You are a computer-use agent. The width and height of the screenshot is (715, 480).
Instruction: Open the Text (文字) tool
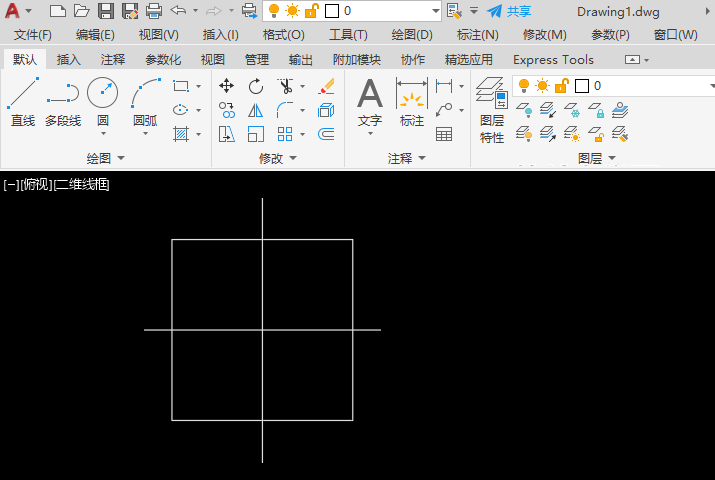point(370,102)
